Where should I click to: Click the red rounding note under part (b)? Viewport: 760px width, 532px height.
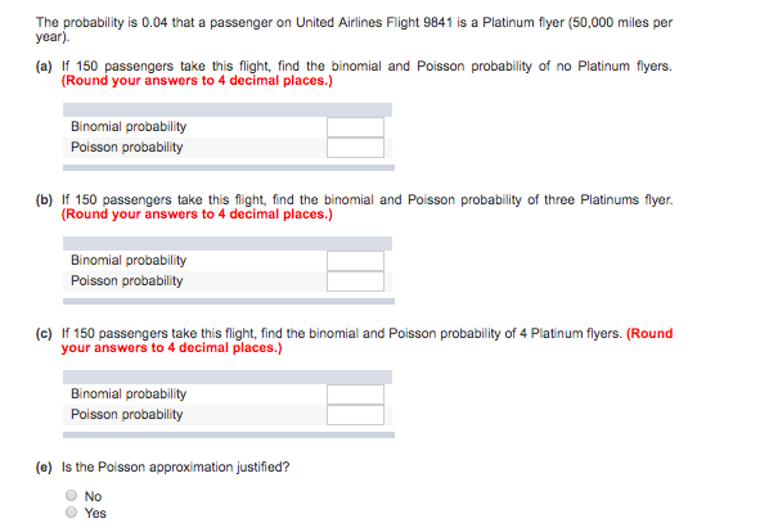tap(197, 214)
